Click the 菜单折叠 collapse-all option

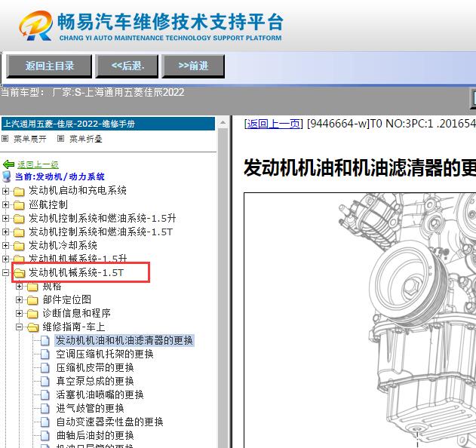click(x=85, y=139)
